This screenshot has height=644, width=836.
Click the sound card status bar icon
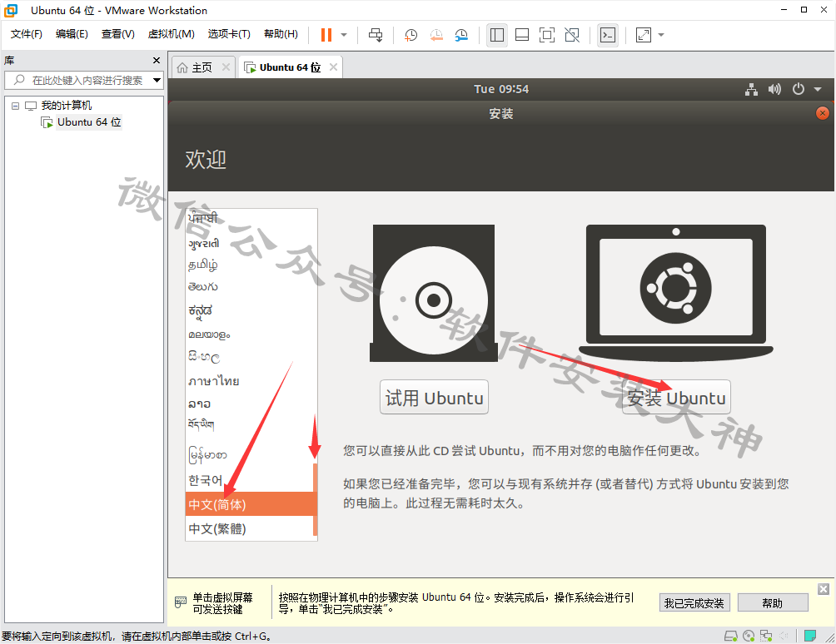784,636
